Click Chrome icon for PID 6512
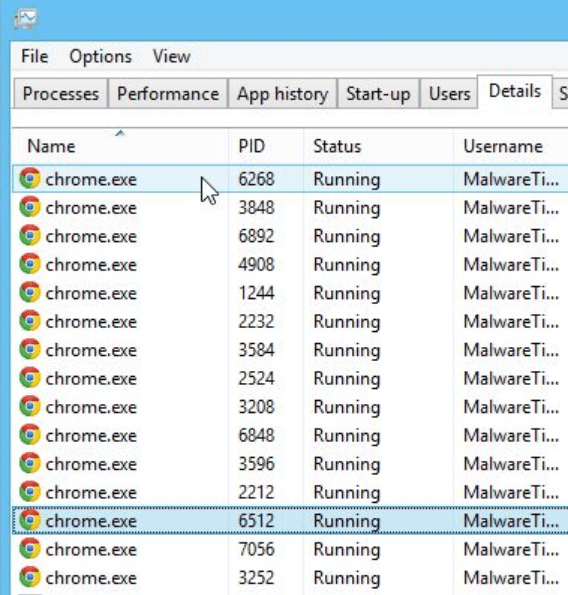 [x=30, y=520]
